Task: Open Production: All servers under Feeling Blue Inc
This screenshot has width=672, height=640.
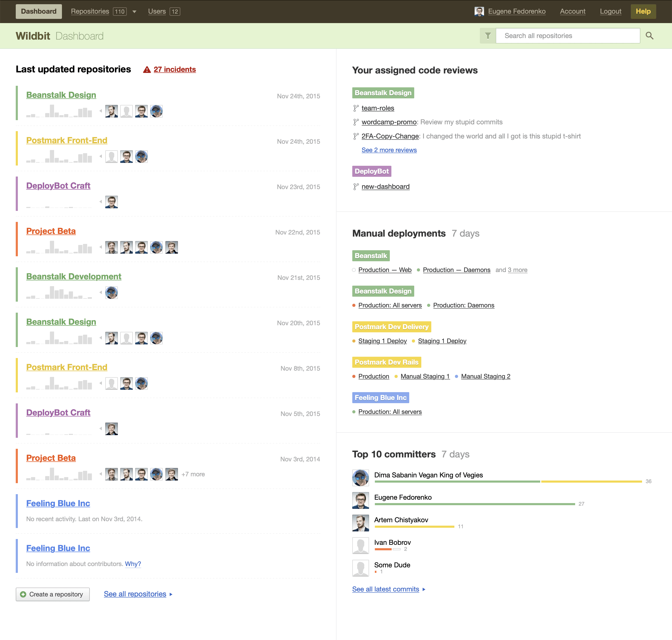Action: [x=390, y=412]
